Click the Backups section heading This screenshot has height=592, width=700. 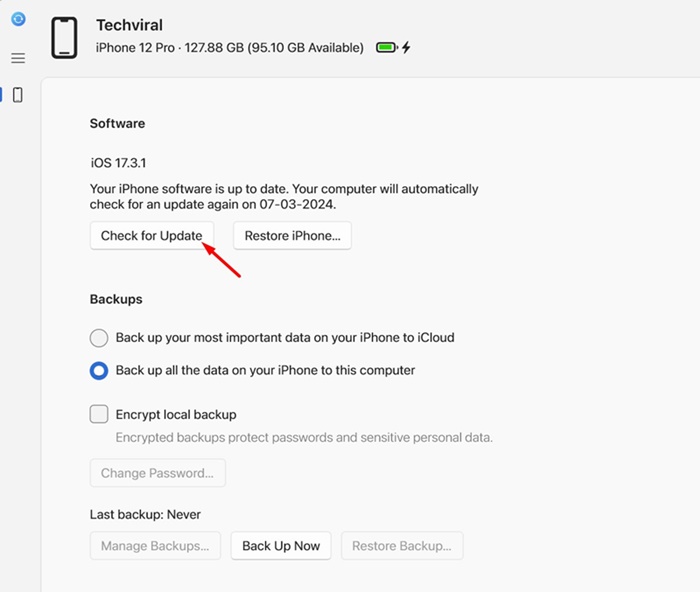116,299
